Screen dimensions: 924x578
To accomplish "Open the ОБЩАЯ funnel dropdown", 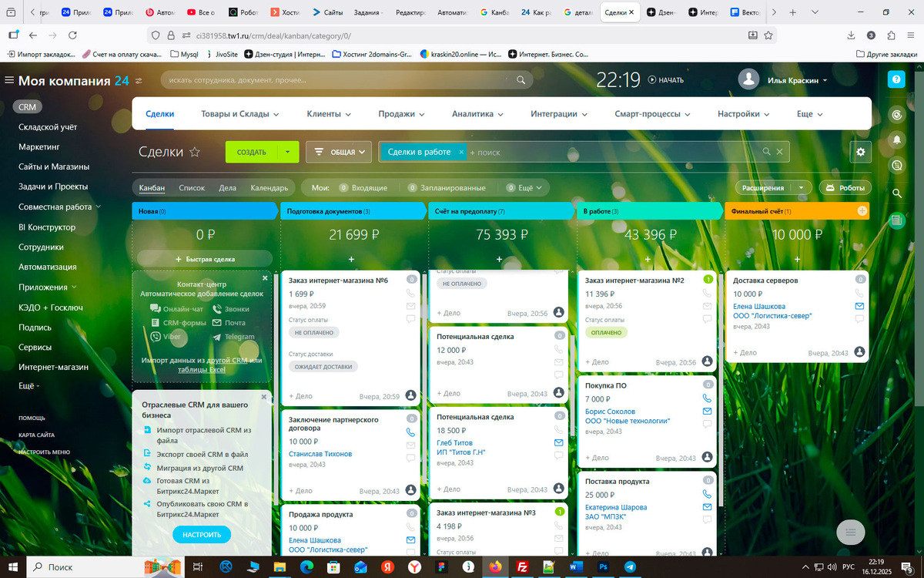I will [x=339, y=152].
